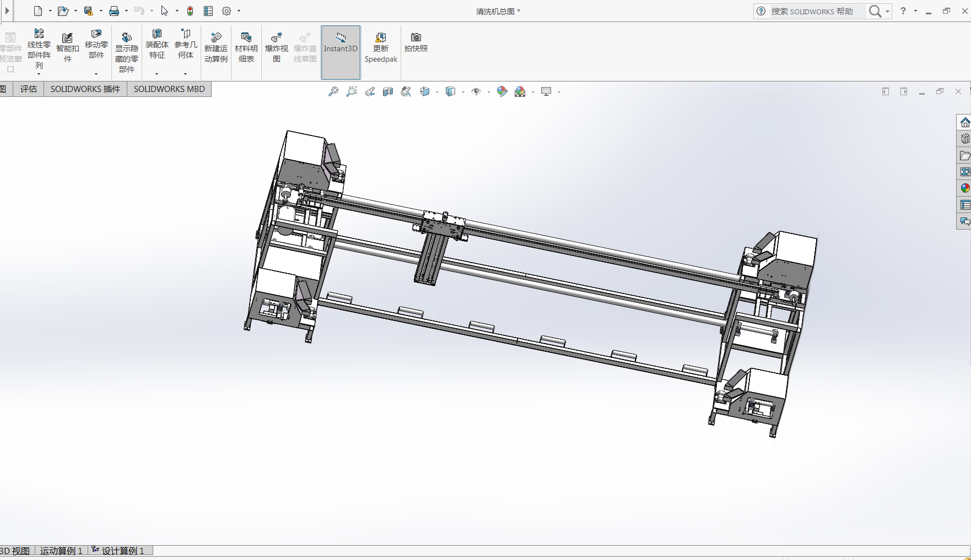Open the 运动算例 1 bottom tab
Screen dimensions: 971x560
[x=61, y=551]
